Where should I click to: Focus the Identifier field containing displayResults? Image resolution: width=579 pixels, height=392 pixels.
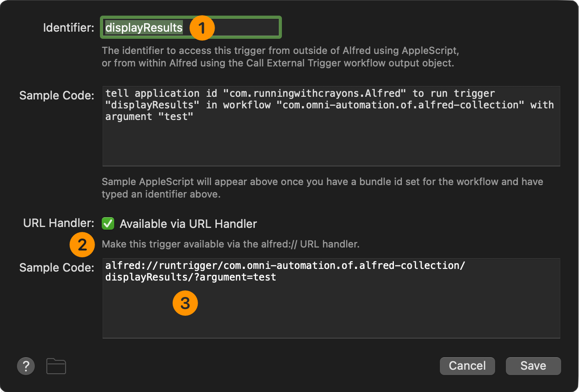coord(192,28)
